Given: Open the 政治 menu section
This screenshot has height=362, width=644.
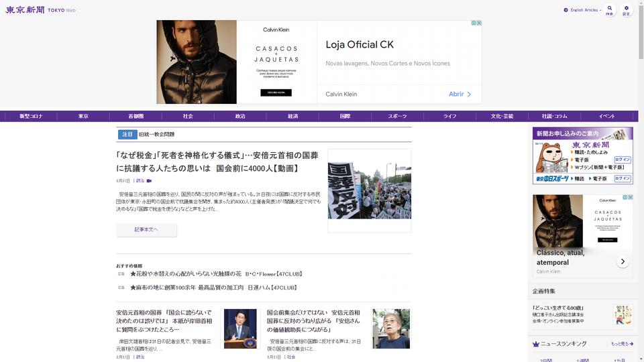Looking at the screenshot, I should 240,116.
